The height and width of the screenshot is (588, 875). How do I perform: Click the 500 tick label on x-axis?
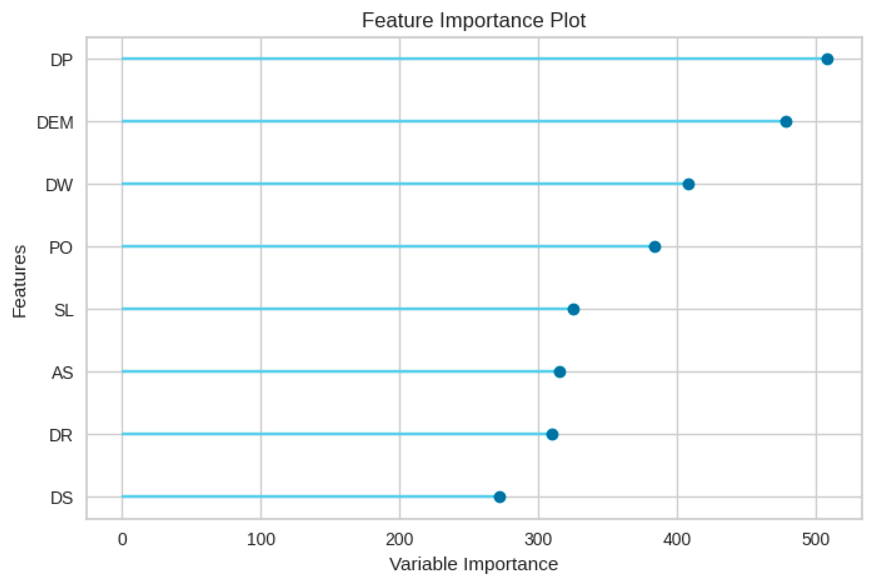815,540
